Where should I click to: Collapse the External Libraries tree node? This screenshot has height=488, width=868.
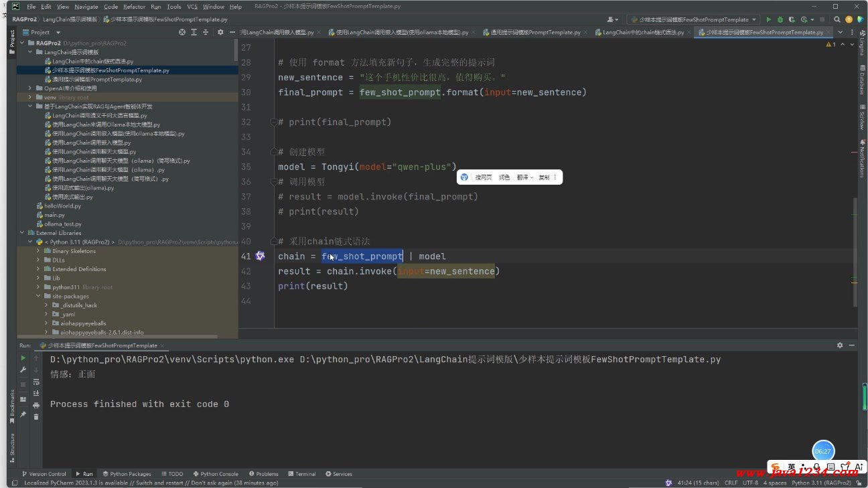click(22, 233)
